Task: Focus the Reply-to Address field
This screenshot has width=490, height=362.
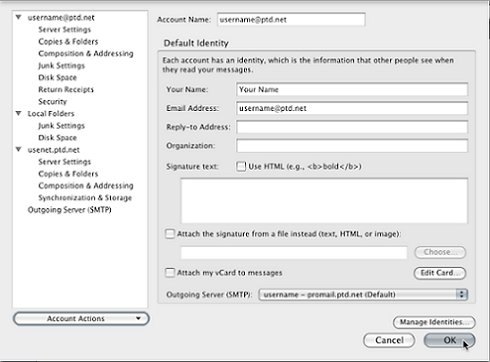Action: tap(352, 127)
